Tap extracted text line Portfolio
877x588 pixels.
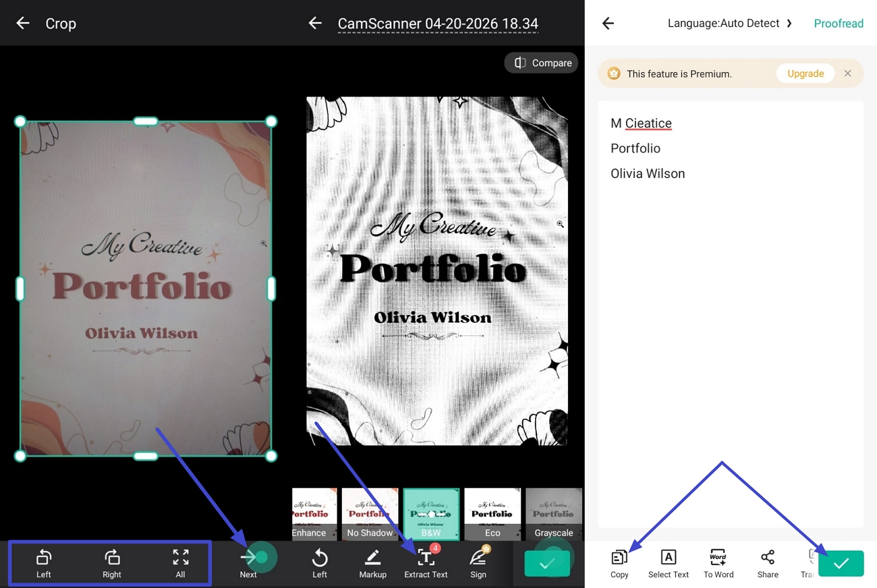click(635, 148)
